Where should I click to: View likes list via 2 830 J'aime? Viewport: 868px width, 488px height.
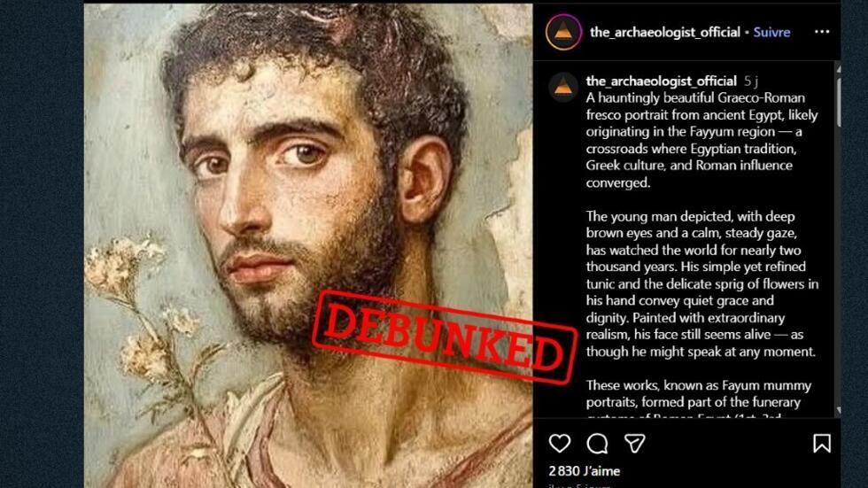click(x=584, y=471)
